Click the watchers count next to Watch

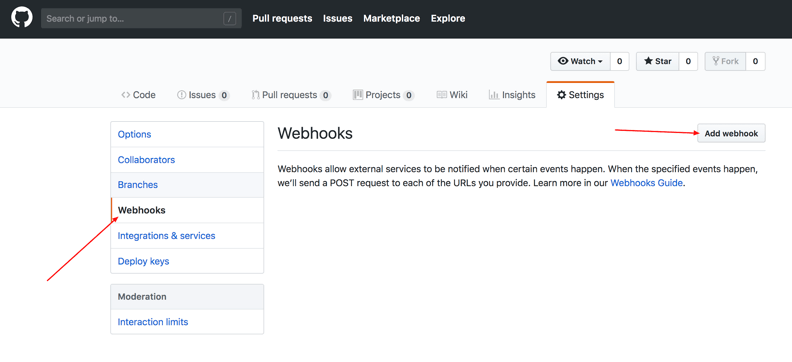point(619,62)
